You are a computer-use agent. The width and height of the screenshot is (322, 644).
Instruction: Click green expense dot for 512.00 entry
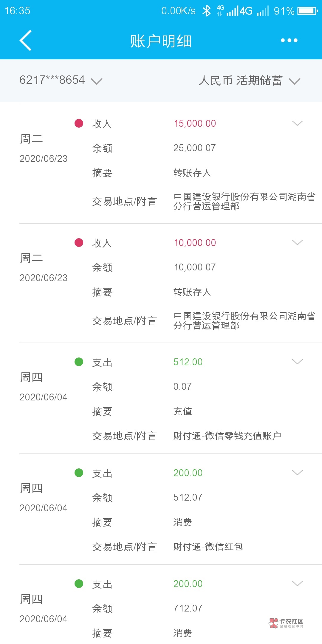coord(79,362)
